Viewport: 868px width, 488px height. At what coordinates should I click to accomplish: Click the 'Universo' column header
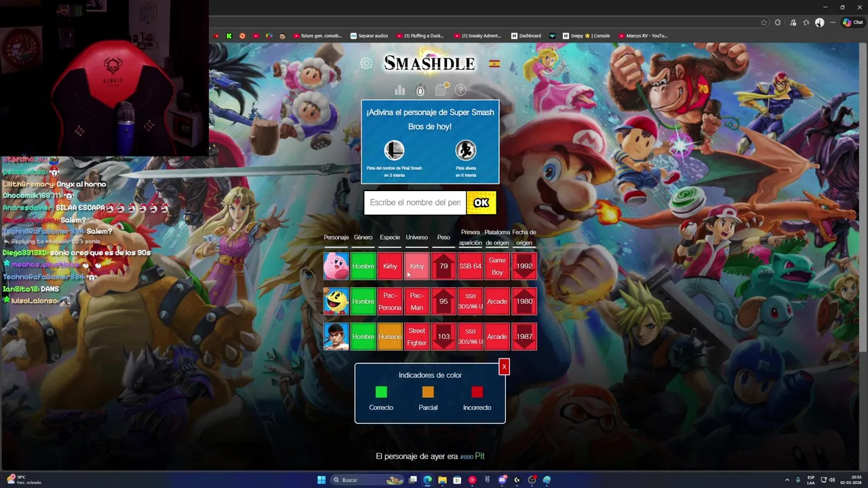pos(416,237)
